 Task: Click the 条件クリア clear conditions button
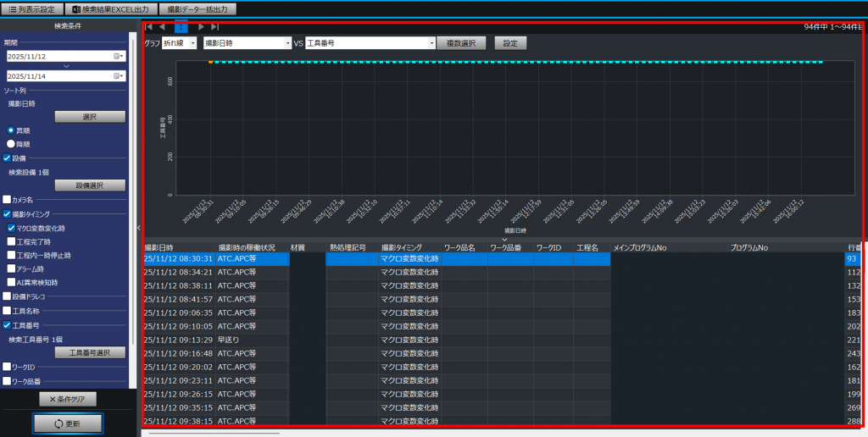pyautogui.click(x=67, y=399)
